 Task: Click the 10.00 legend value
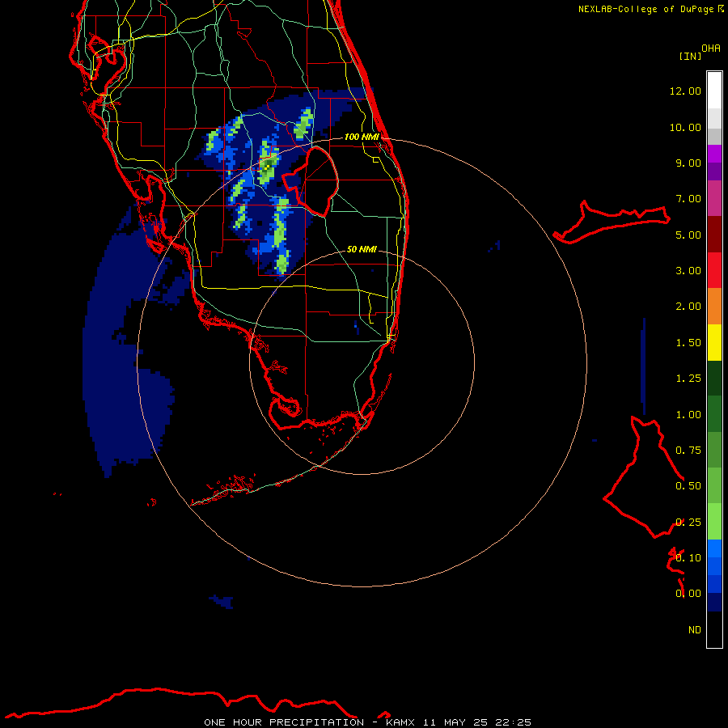click(x=685, y=127)
